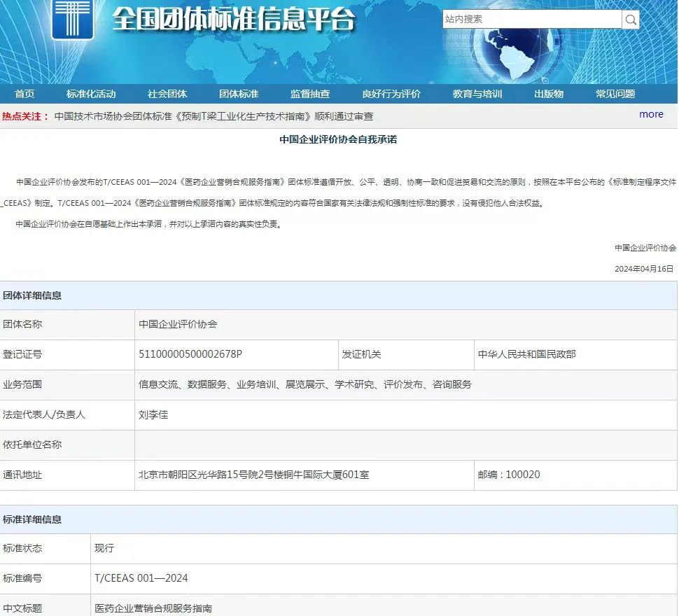Screen dimensions: 679x616
Task: Click the 团体名称 label cell
Action: (x=67, y=324)
